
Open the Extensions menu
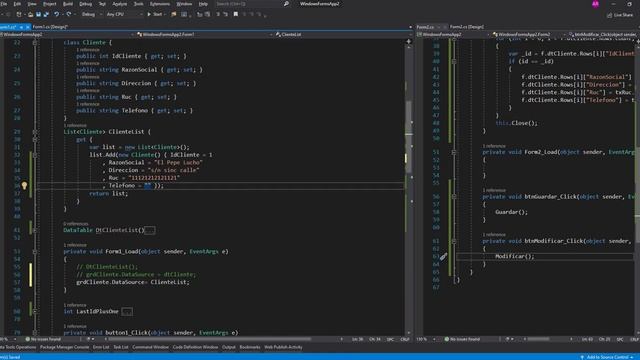pos(160,4)
